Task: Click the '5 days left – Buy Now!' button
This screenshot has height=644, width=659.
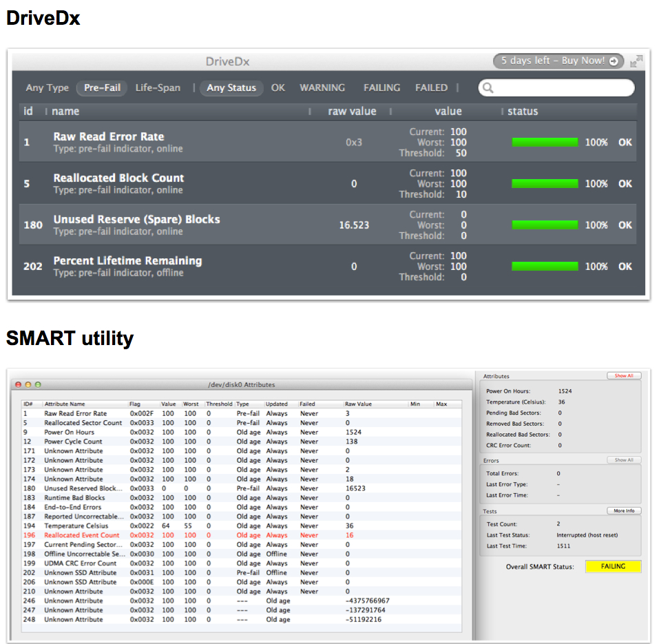Action: [x=558, y=61]
